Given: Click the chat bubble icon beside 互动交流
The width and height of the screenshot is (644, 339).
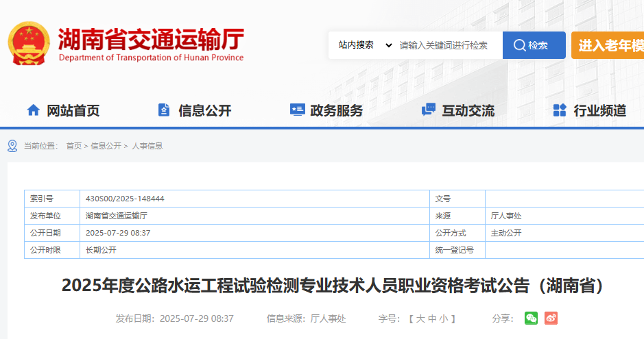Looking at the screenshot, I should (429, 110).
